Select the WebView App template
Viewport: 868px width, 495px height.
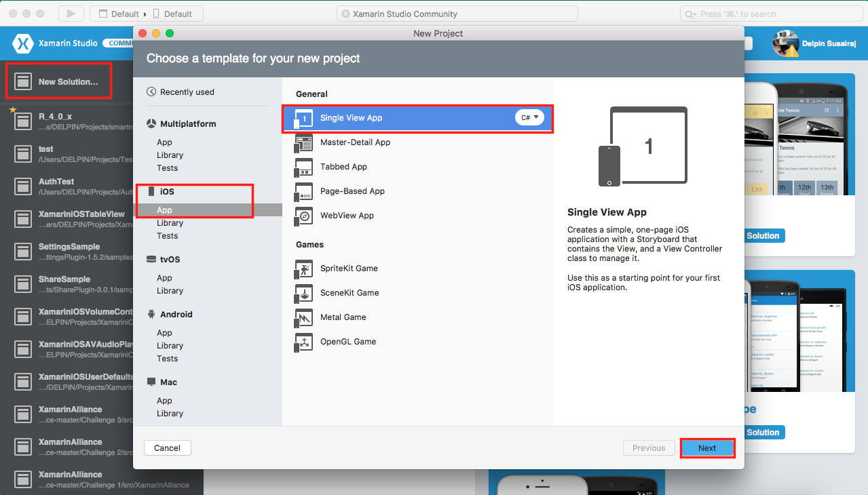[347, 216]
